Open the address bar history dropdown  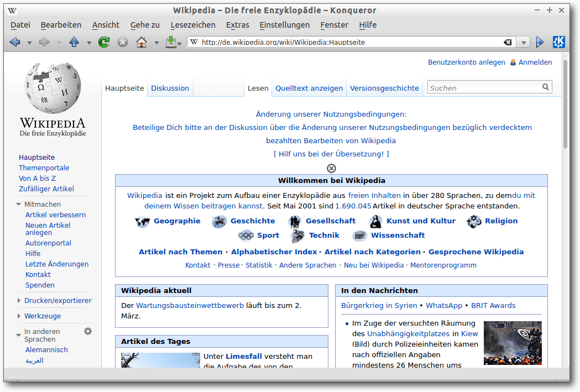pyautogui.click(x=524, y=43)
